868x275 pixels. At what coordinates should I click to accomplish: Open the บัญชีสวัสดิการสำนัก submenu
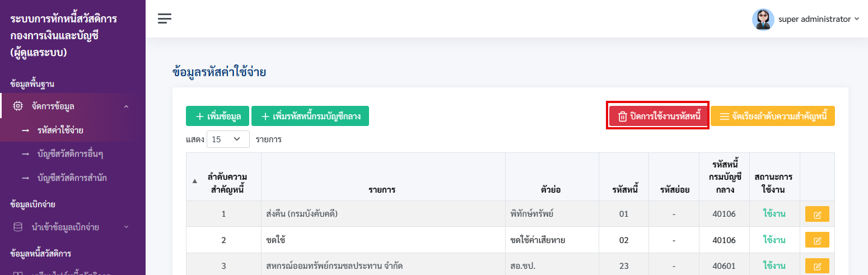[x=73, y=178]
